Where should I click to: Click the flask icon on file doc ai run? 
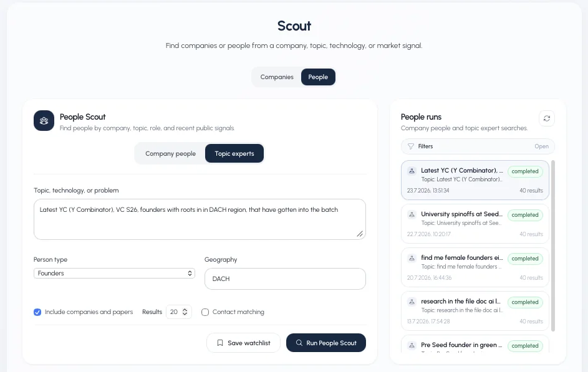coord(412,302)
